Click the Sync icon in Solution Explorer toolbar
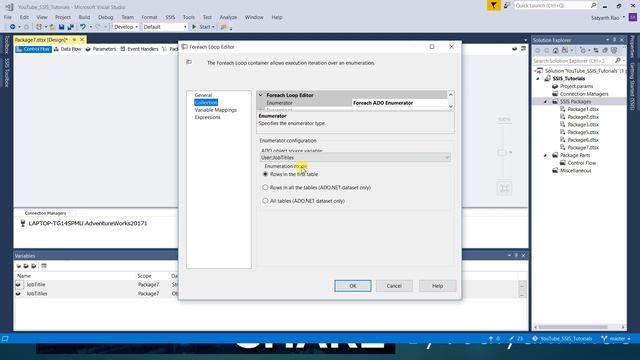 pos(596,51)
